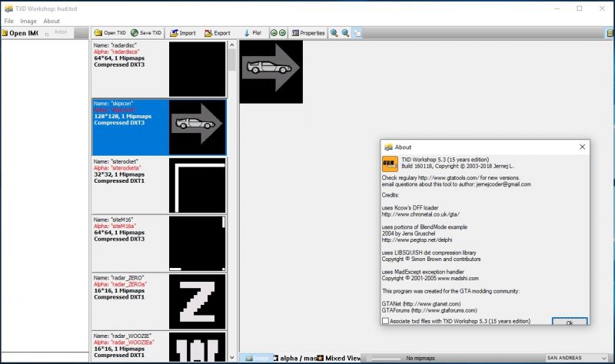Image resolution: width=615 pixels, height=364 pixels.
Task: Open the Open IMG button
Action: point(20,33)
